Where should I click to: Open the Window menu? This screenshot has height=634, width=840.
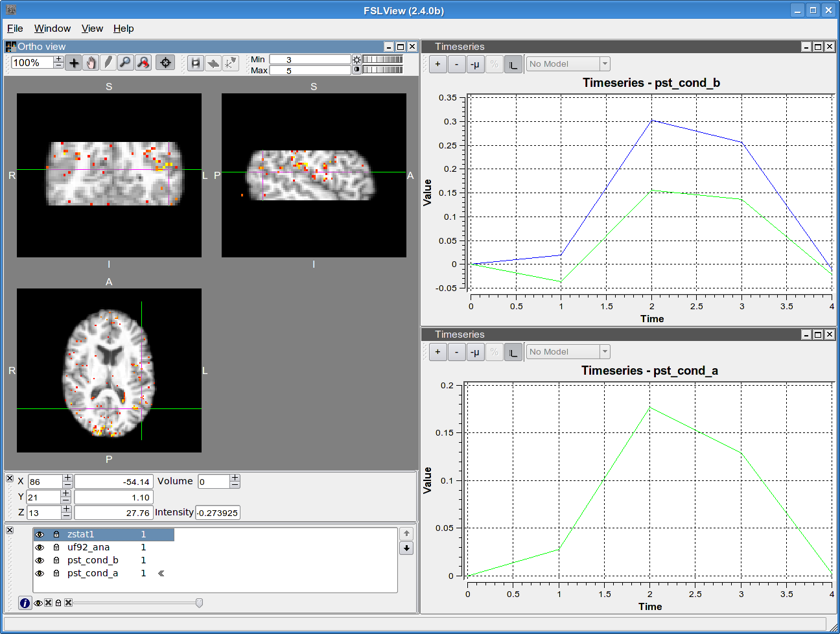pos(52,29)
